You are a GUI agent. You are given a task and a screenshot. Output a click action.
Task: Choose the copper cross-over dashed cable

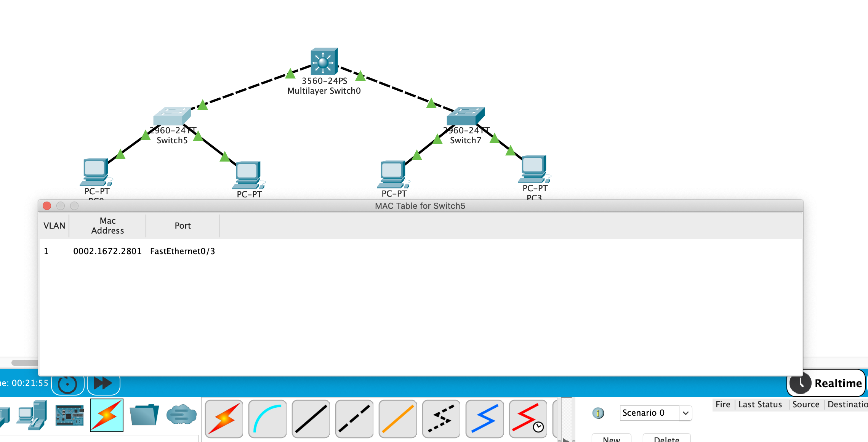[354, 418]
